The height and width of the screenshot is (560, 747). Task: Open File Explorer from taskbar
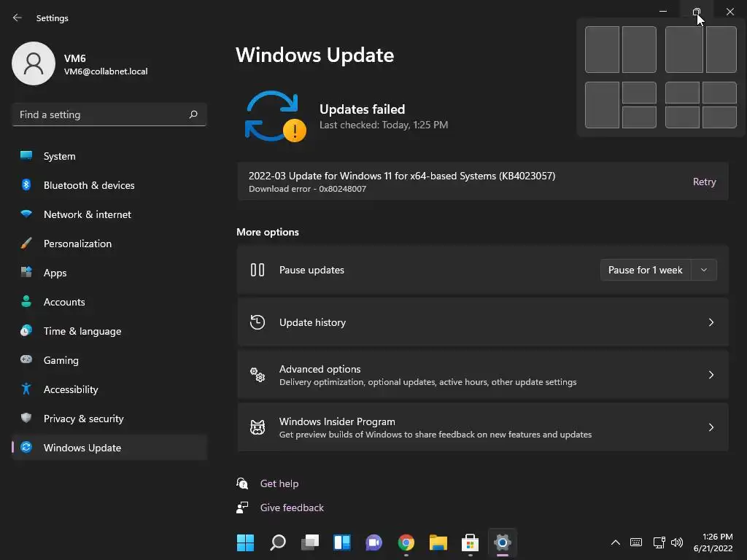click(x=438, y=542)
